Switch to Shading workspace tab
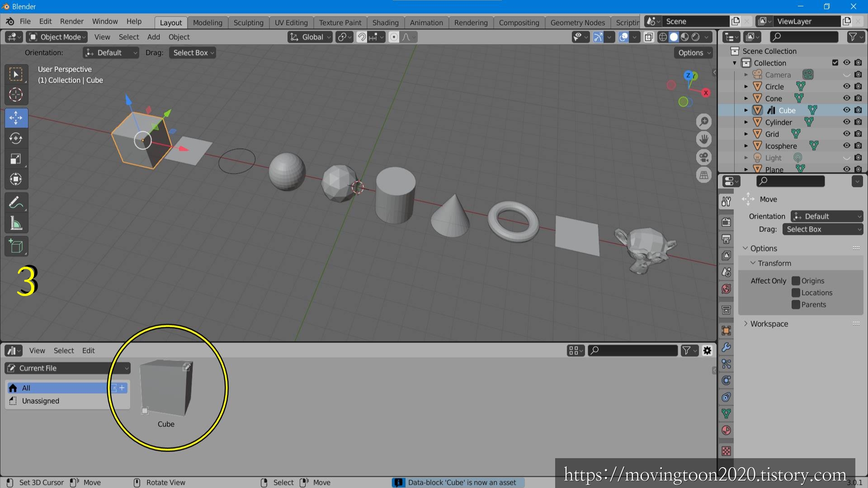This screenshot has width=868, height=488. coord(386,23)
